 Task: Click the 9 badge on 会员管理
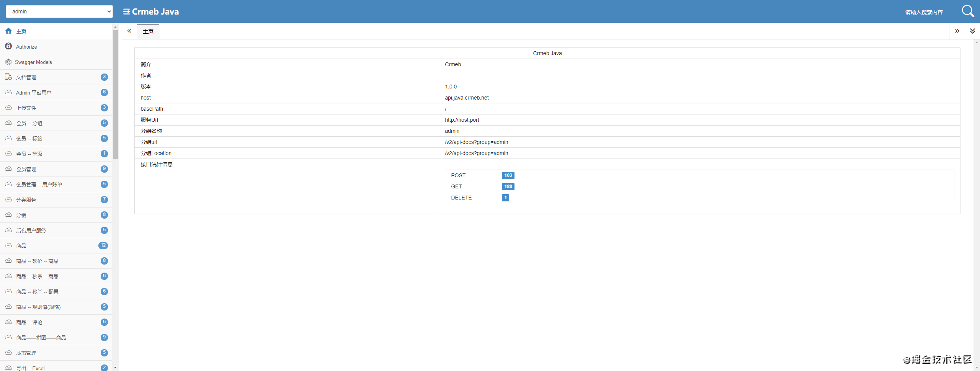(104, 169)
